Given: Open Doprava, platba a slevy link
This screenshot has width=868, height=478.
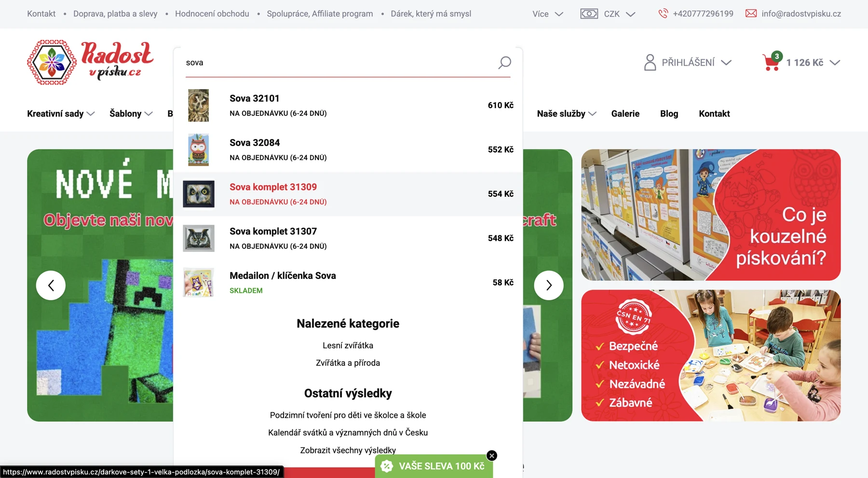Looking at the screenshot, I should (x=115, y=14).
